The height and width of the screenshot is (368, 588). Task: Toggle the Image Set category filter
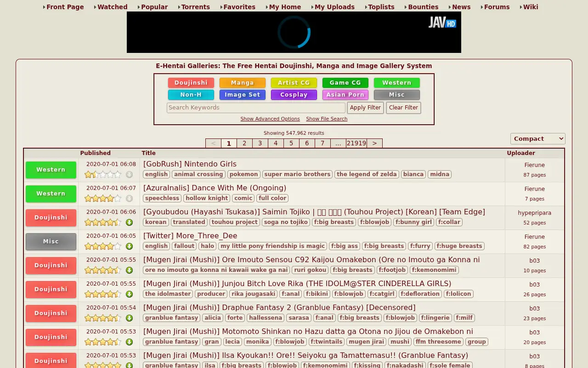point(243,95)
